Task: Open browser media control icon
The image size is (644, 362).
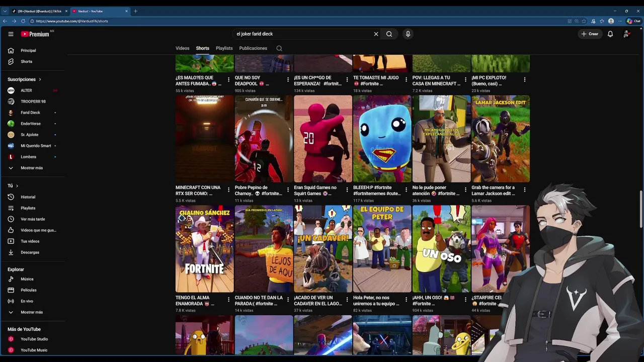Action: coord(594,21)
